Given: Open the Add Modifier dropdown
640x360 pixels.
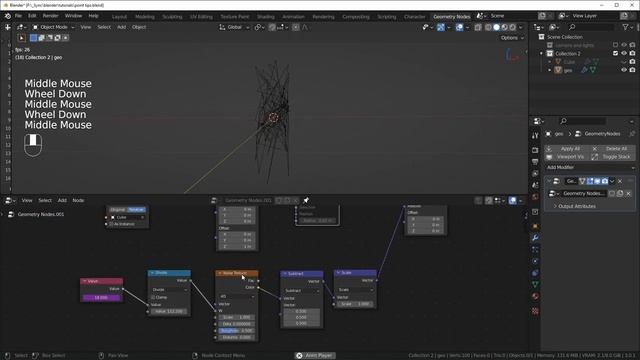Looking at the screenshot, I should coord(590,167).
